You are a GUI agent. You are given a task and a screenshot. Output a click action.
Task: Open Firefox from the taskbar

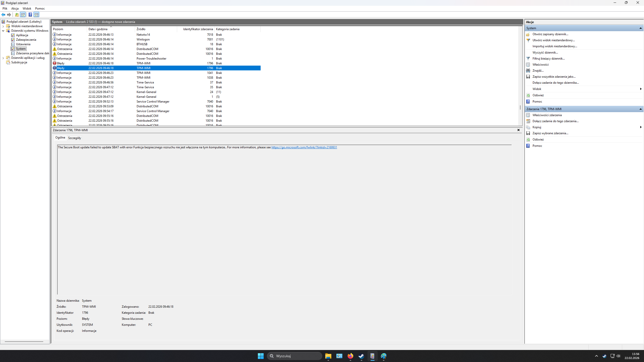[350, 356]
